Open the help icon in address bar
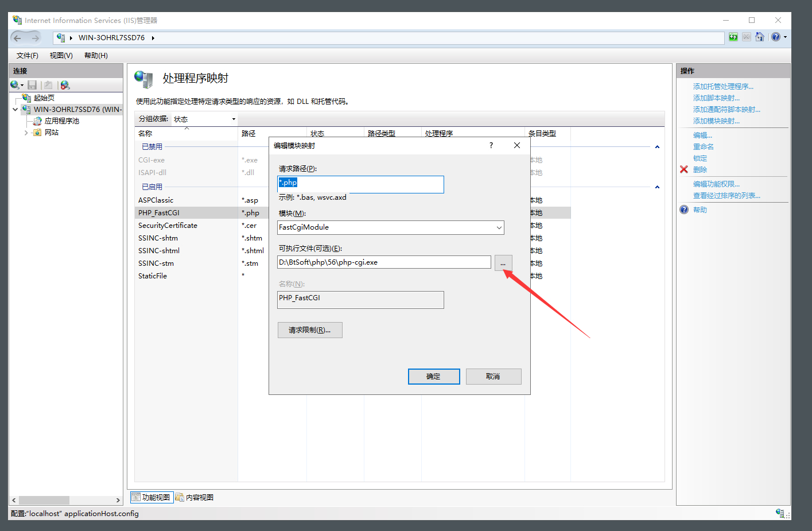Viewport: 812px width, 531px height. coord(776,37)
